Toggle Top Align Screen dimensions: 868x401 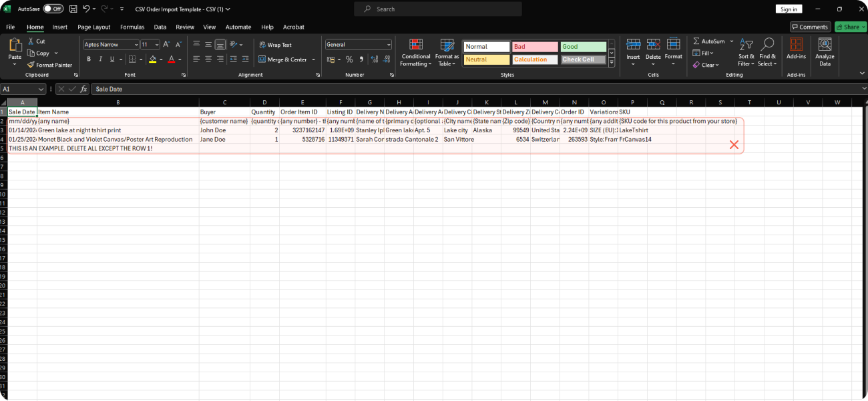pyautogui.click(x=196, y=45)
